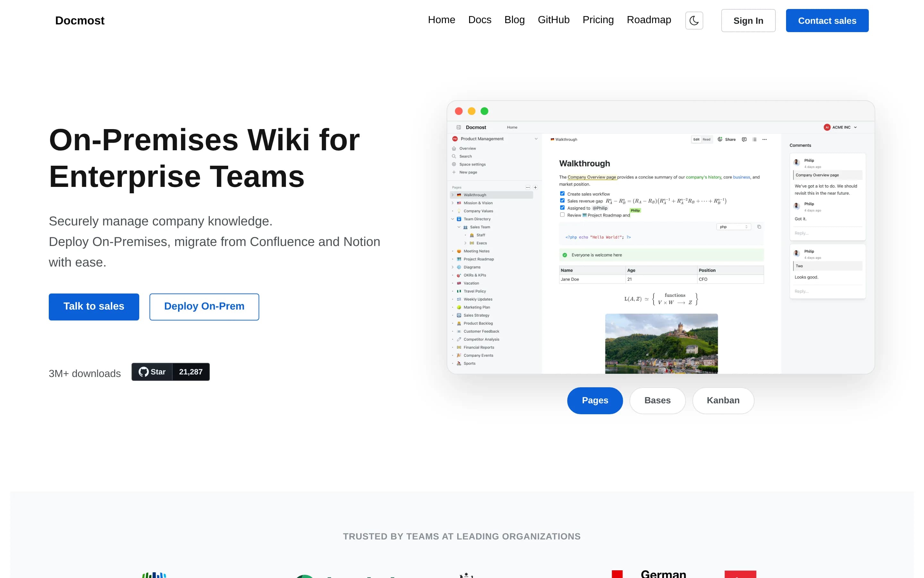The height and width of the screenshot is (578, 924).
Task: Click the 'Jane Doe' table cell
Action: tap(592, 279)
